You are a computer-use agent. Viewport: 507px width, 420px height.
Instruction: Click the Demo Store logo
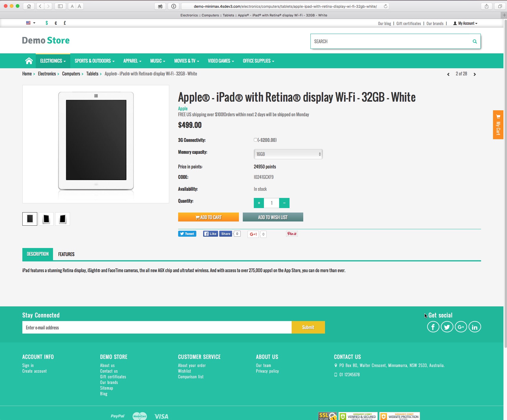tap(46, 40)
